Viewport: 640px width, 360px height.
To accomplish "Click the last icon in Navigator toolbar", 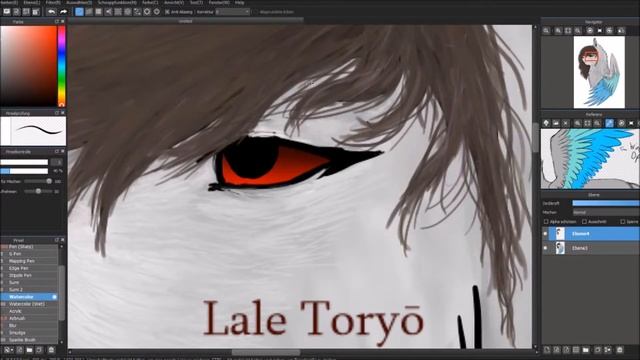I will coord(621,31).
